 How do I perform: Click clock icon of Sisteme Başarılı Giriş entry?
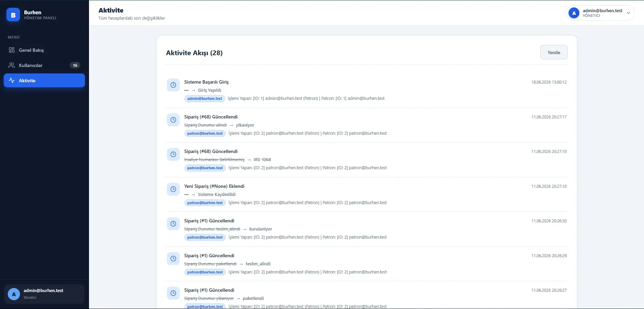[x=173, y=85]
